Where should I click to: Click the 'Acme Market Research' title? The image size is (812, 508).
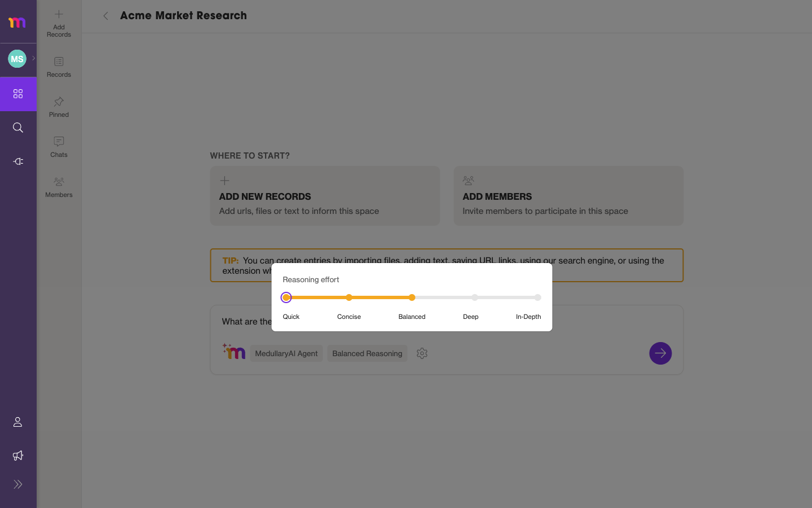(183, 16)
